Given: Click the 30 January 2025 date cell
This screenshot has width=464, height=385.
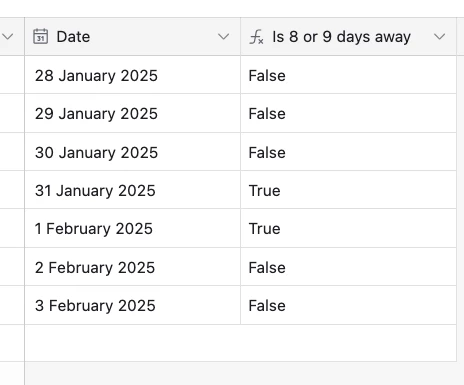Looking at the screenshot, I should [x=132, y=152].
